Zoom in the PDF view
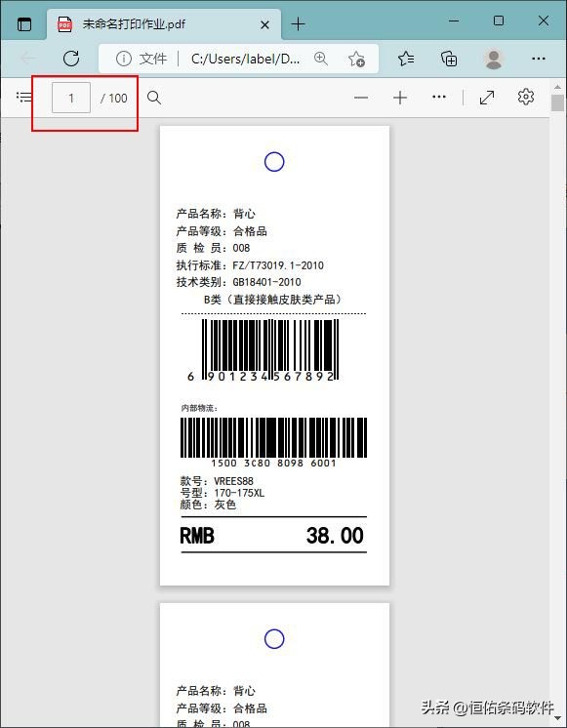 pyautogui.click(x=400, y=98)
